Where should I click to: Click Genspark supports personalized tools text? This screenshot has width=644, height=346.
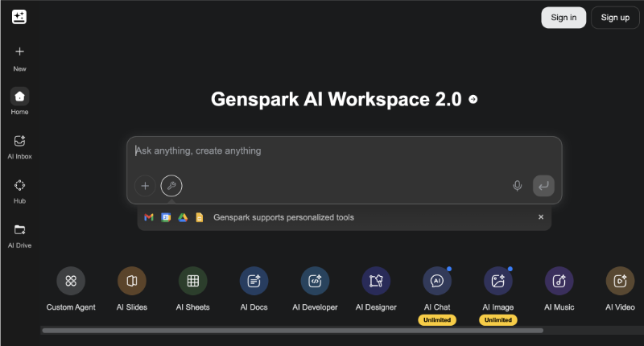pyautogui.click(x=283, y=217)
